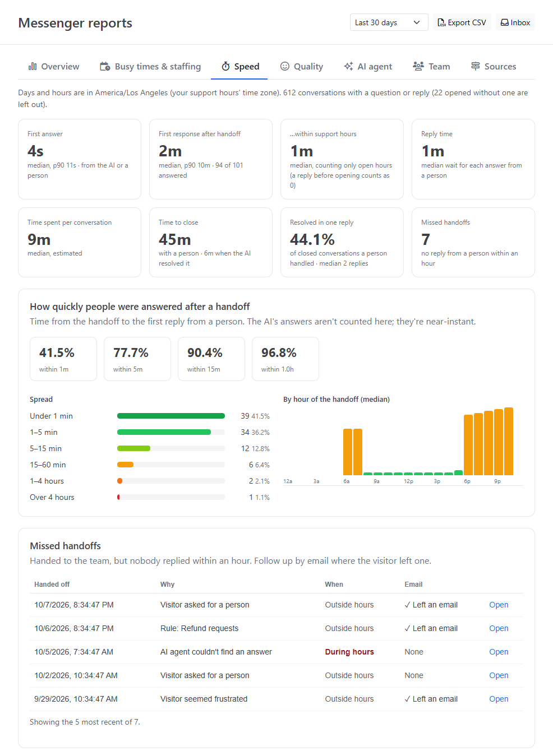Click the '1–4 hours' spread label
The width and height of the screenshot is (553, 756).
pos(47,481)
